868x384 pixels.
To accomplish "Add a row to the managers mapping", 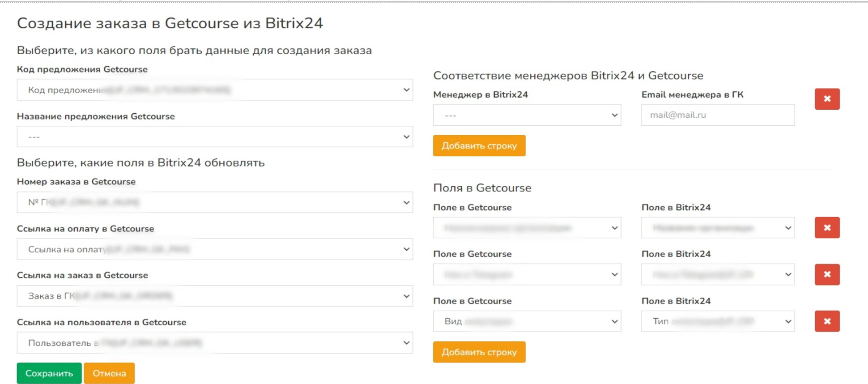I will [479, 145].
